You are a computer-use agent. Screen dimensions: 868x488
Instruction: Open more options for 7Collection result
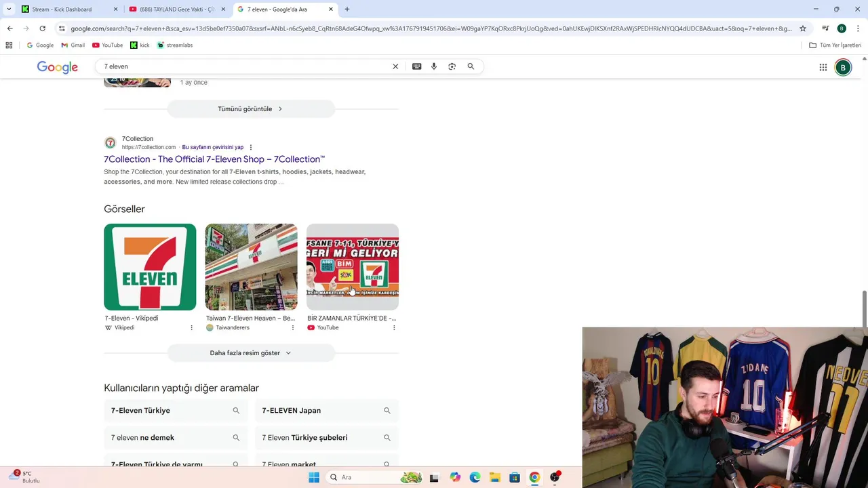(250, 147)
